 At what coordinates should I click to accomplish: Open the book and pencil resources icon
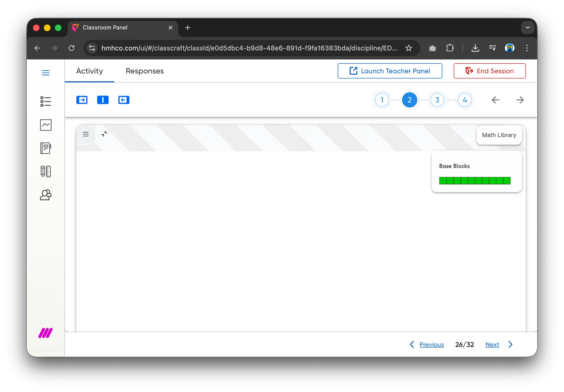(x=46, y=171)
